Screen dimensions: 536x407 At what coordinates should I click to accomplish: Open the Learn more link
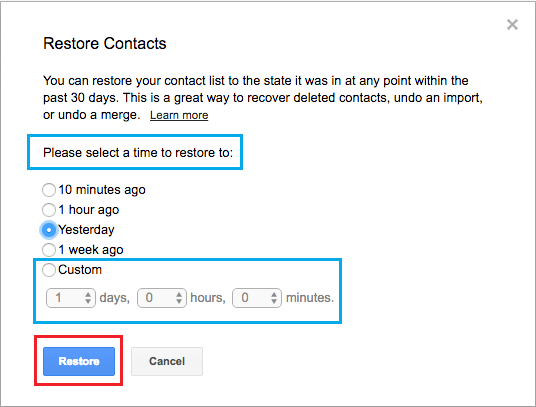179,115
